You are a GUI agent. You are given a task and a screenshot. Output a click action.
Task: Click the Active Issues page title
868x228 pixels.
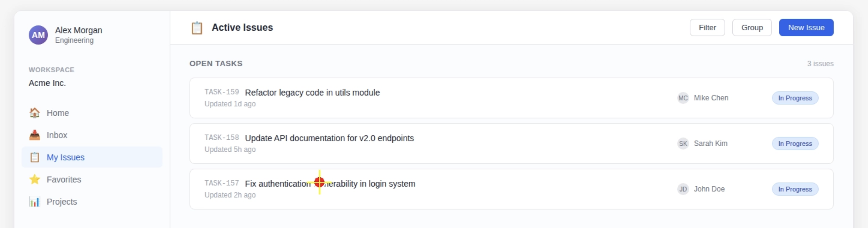tap(242, 28)
